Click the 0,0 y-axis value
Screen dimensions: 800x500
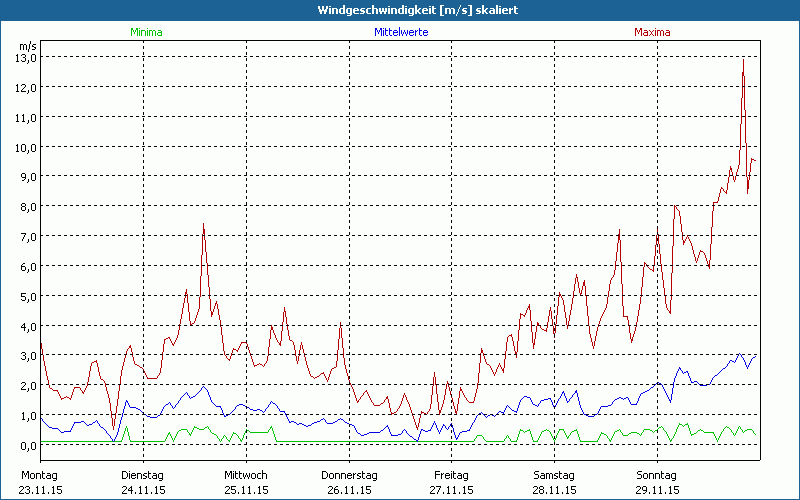pos(26,445)
